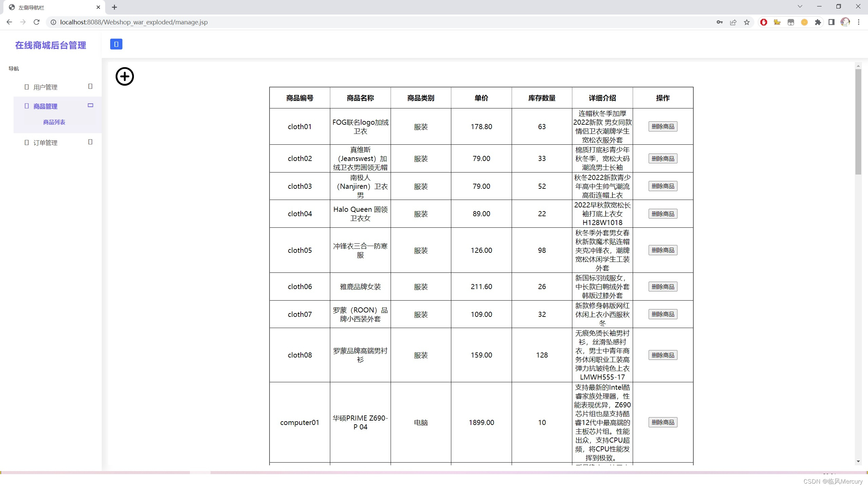Click the browser back arrow
This screenshot has height=488, width=868.
(9, 22)
